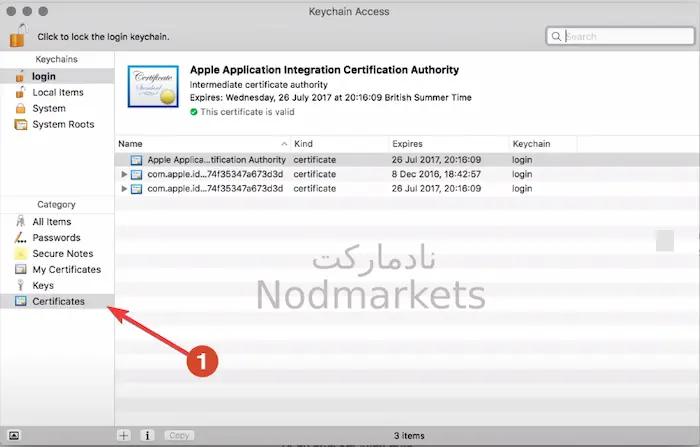Click the Local Items padlock icon

click(20, 92)
